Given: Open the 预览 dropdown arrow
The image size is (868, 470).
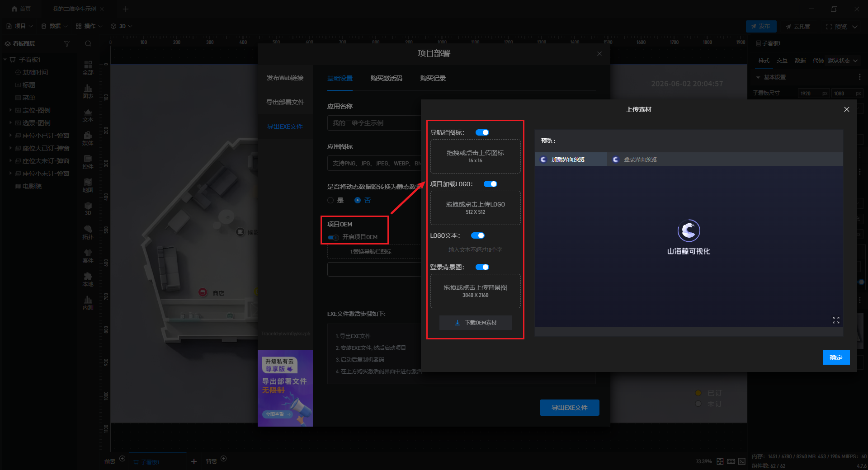Looking at the screenshot, I should pyautogui.click(x=855, y=27).
